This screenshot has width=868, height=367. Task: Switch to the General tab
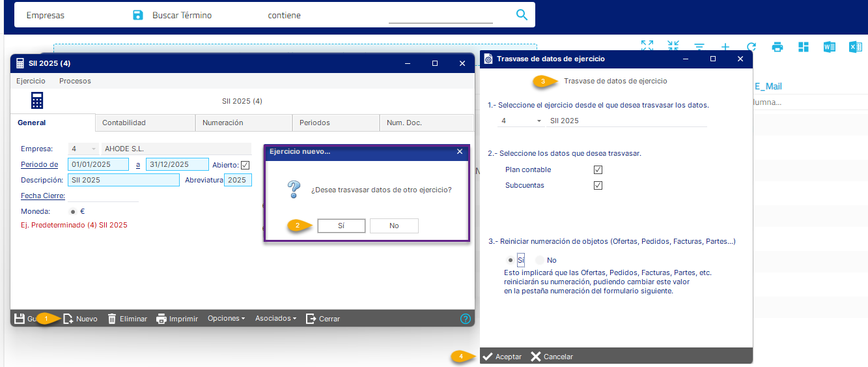(x=53, y=123)
